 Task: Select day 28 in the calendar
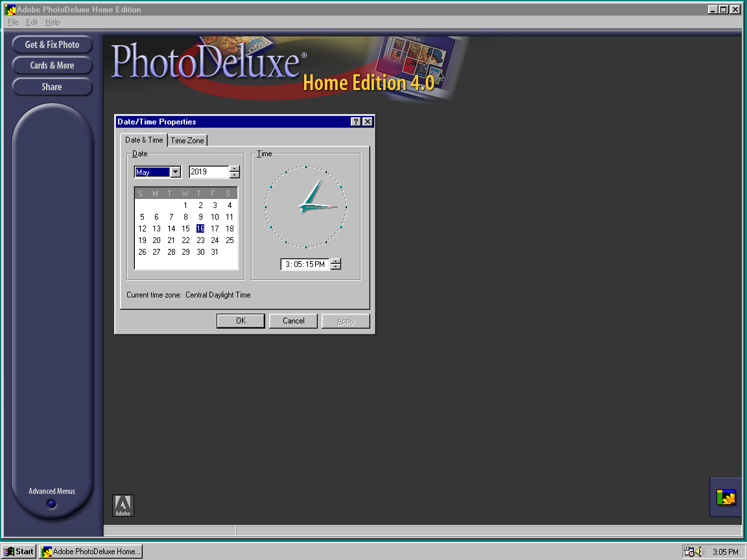[171, 252]
